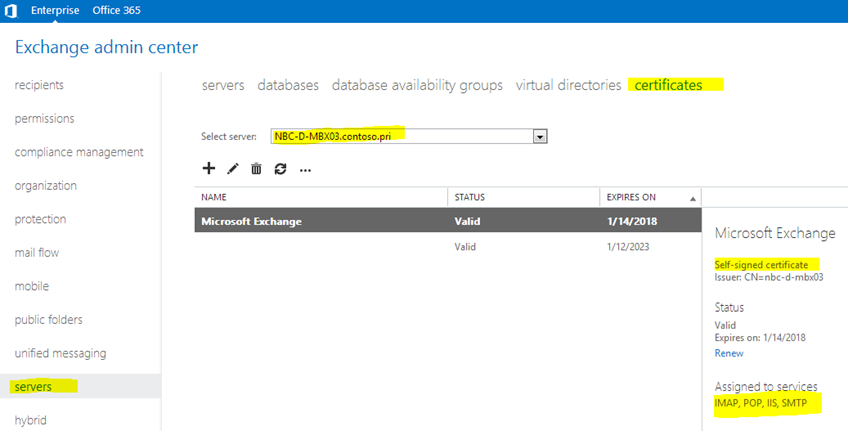
Task: Open unified messaging section
Action: (x=60, y=353)
